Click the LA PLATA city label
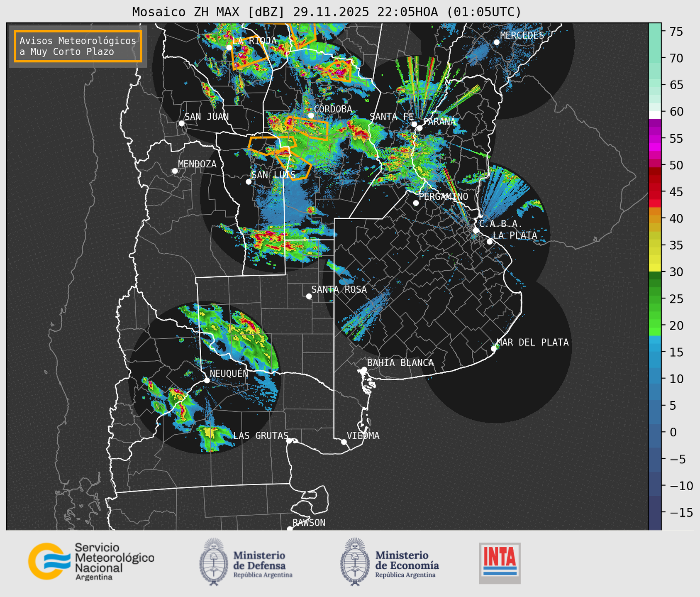700x597 pixels. 515,235
